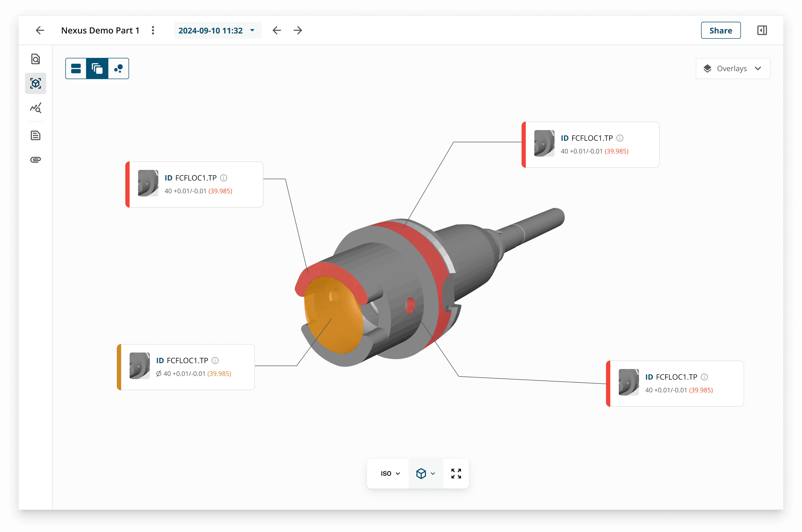Open the date 2024-09-10 11:32 dropdown
This screenshot has width=802, height=532.
(x=217, y=30)
